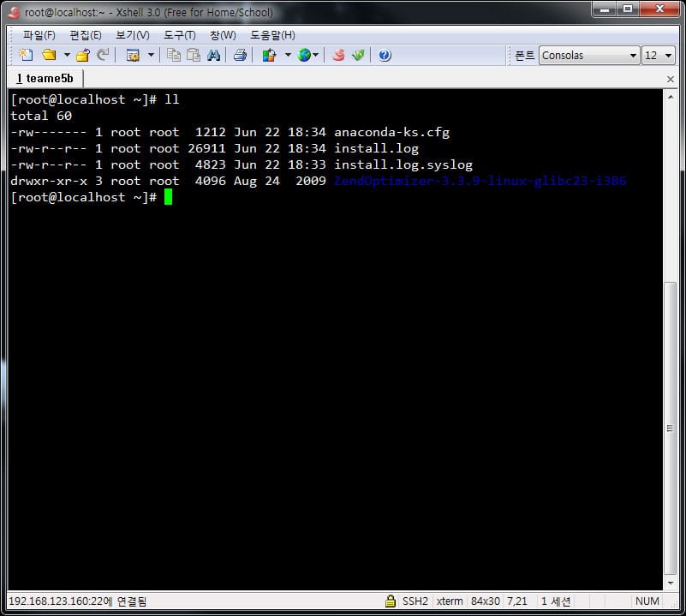The height and width of the screenshot is (616, 686).
Task: Click the Disconnect padlock icon
Action: pyautogui.click(x=83, y=55)
